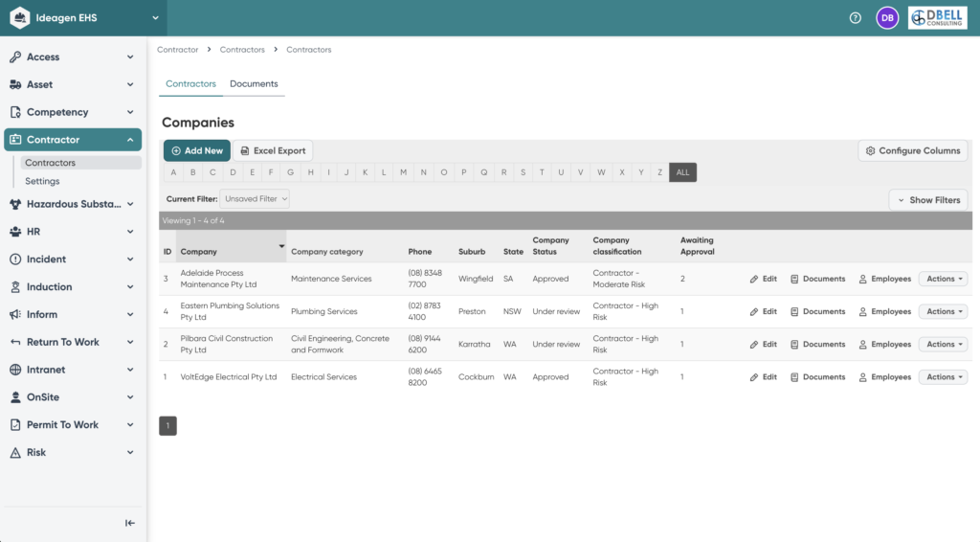Viewport: 980px width, 542px height.
Task: Go to page 1 of results
Action: [167, 426]
